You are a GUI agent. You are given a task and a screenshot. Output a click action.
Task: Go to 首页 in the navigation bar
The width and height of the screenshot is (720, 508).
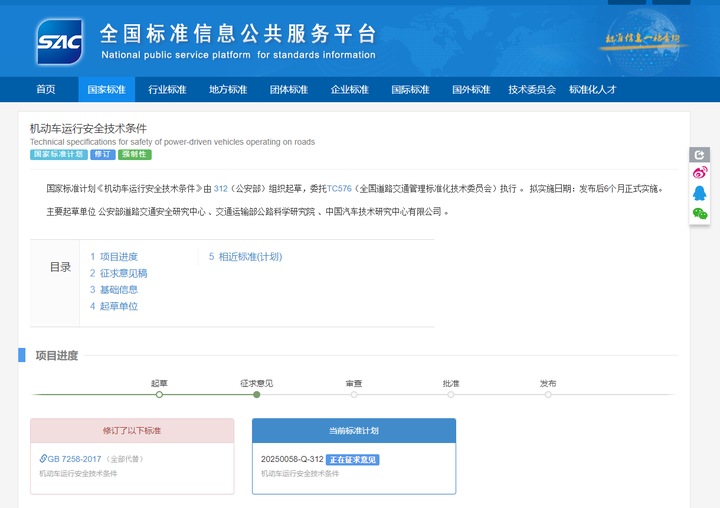click(46, 90)
